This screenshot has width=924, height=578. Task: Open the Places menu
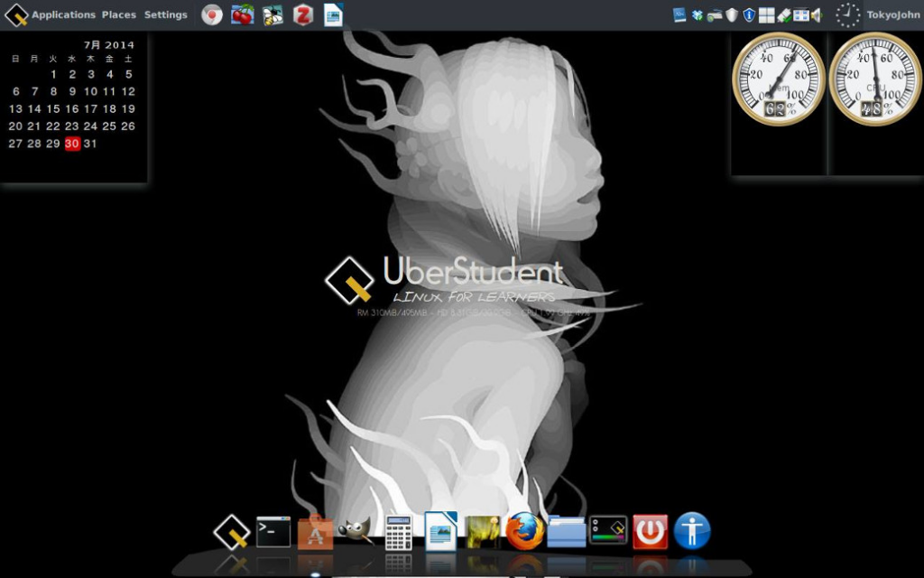pos(119,14)
